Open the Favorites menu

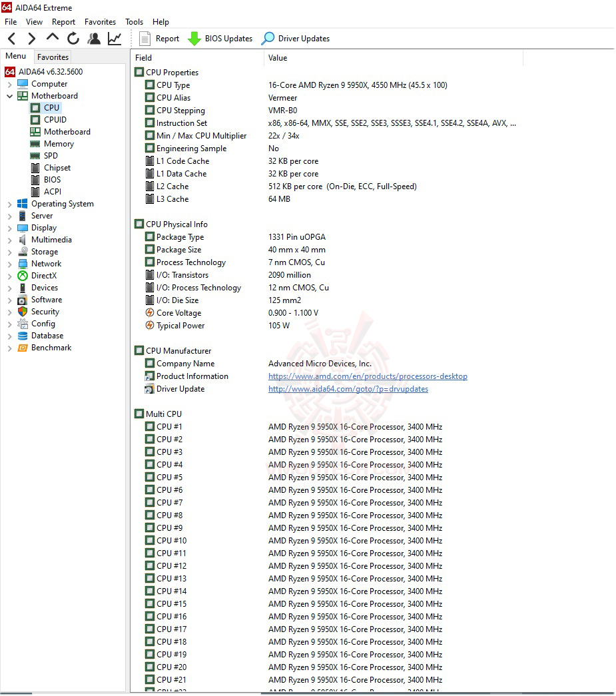(101, 22)
